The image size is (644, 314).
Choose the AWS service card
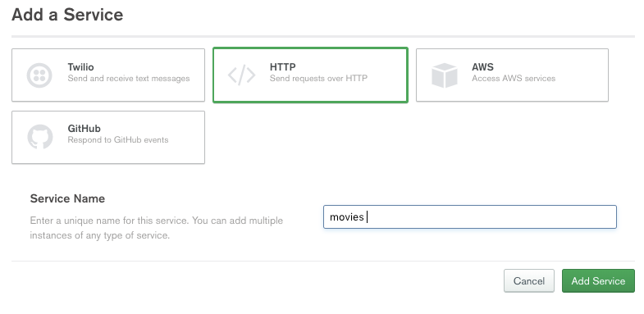pyautogui.click(x=512, y=75)
